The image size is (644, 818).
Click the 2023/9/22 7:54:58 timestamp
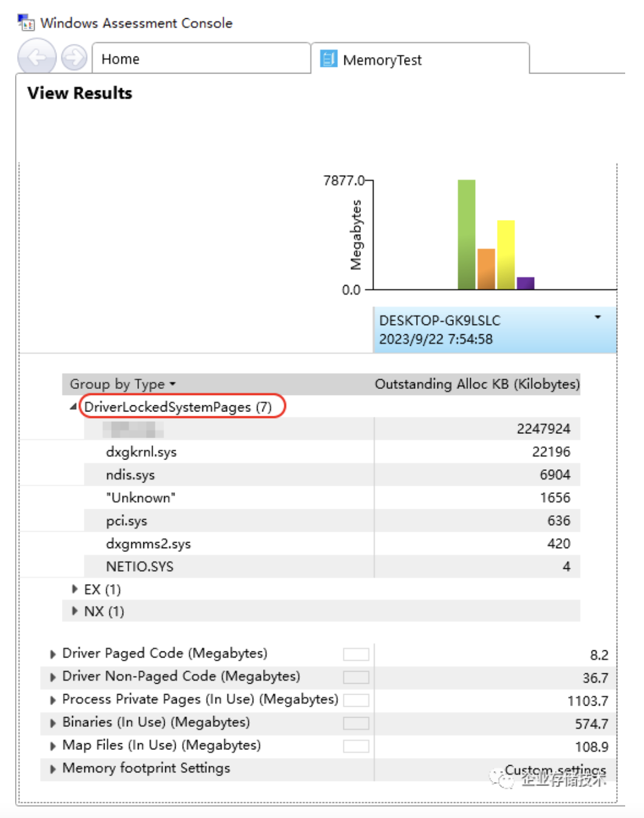[x=436, y=339]
